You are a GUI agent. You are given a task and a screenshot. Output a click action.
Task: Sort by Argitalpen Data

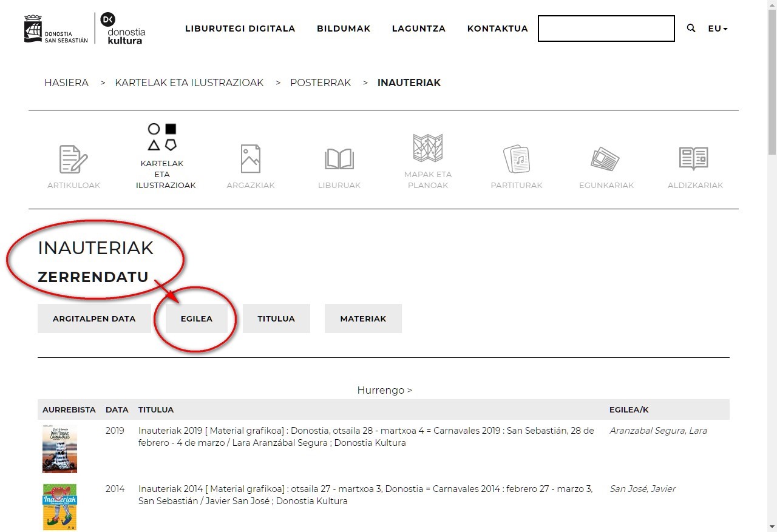click(94, 318)
